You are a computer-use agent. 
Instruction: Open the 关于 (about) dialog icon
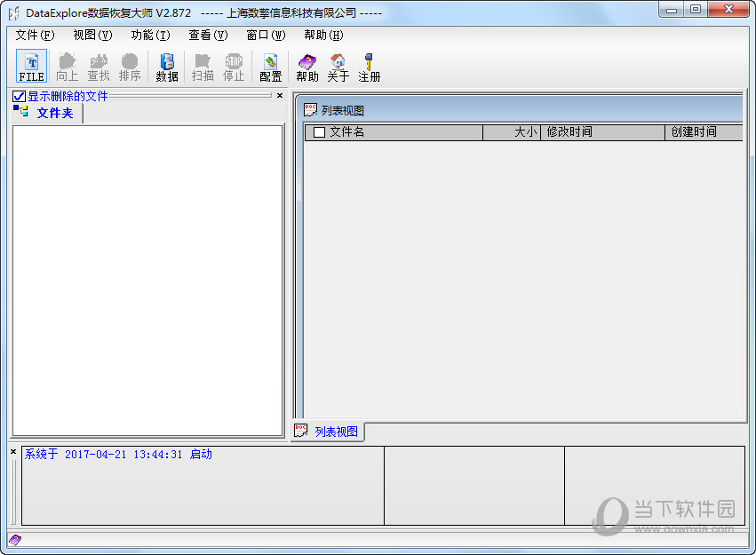[x=338, y=66]
